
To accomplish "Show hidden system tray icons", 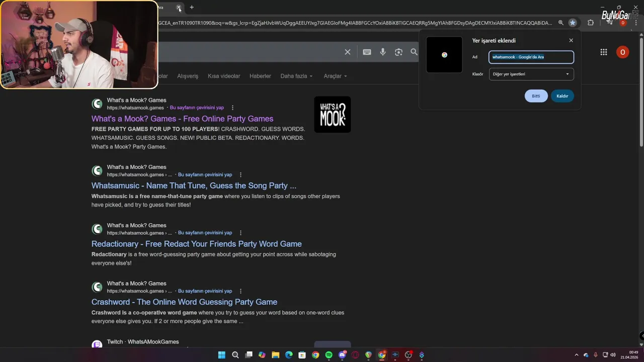I will coord(577,355).
